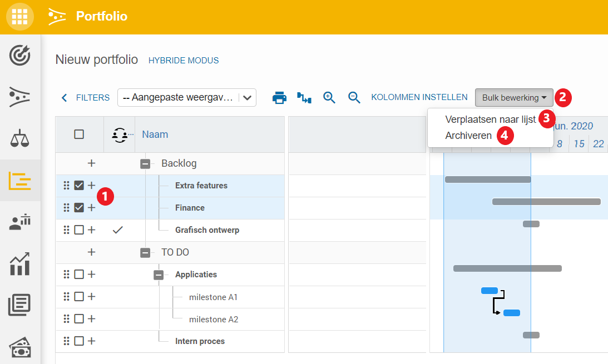This screenshot has width=608, height=364.
Task: Click the milestone A2 blue bar
Action: click(x=512, y=313)
